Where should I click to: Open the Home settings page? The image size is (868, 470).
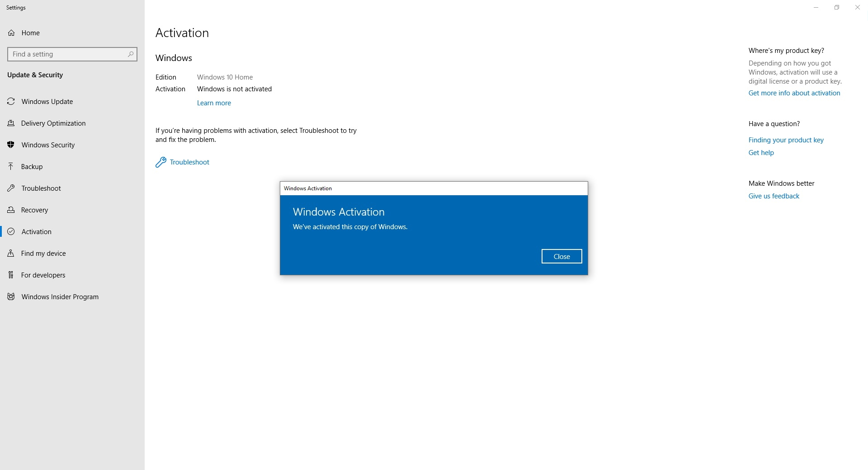tap(72, 33)
